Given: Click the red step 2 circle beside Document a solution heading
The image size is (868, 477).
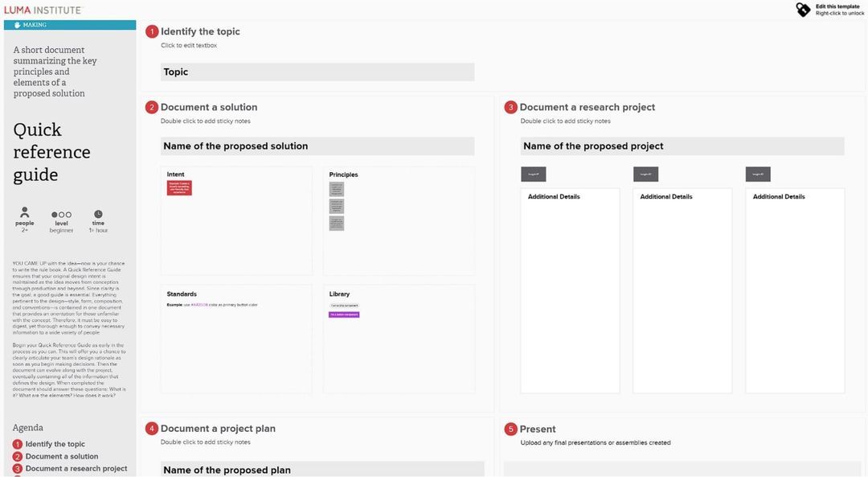Looking at the screenshot, I should (x=152, y=107).
